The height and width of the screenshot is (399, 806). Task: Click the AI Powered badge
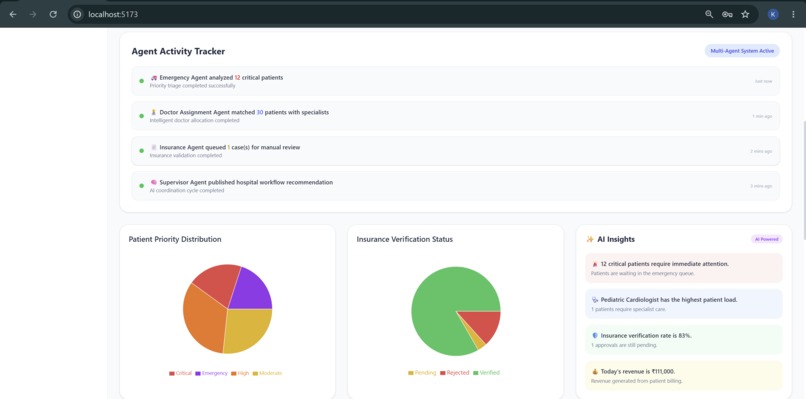tap(767, 239)
